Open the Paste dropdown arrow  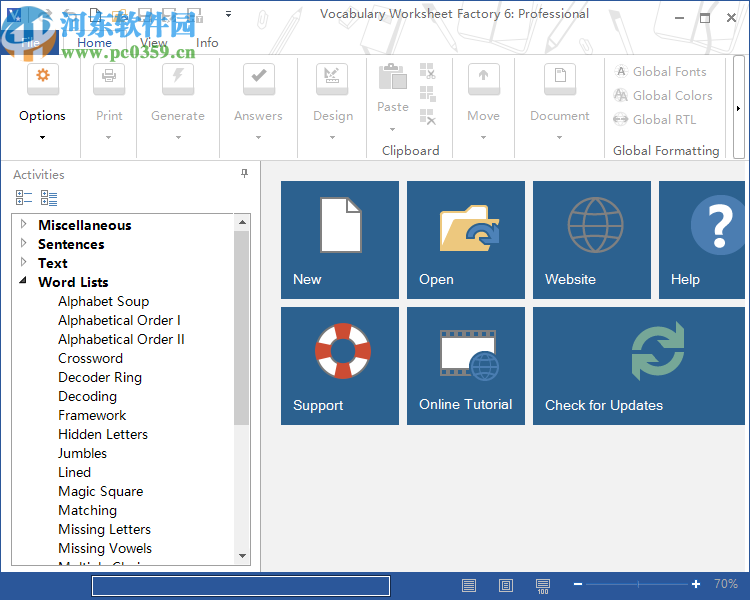click(x=393, y=129)
